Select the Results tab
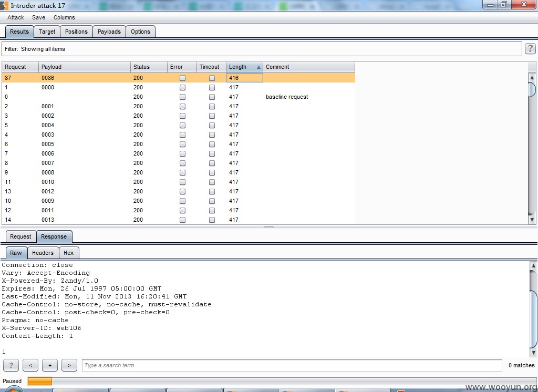The image size is (538, 392). click(19, 32)
